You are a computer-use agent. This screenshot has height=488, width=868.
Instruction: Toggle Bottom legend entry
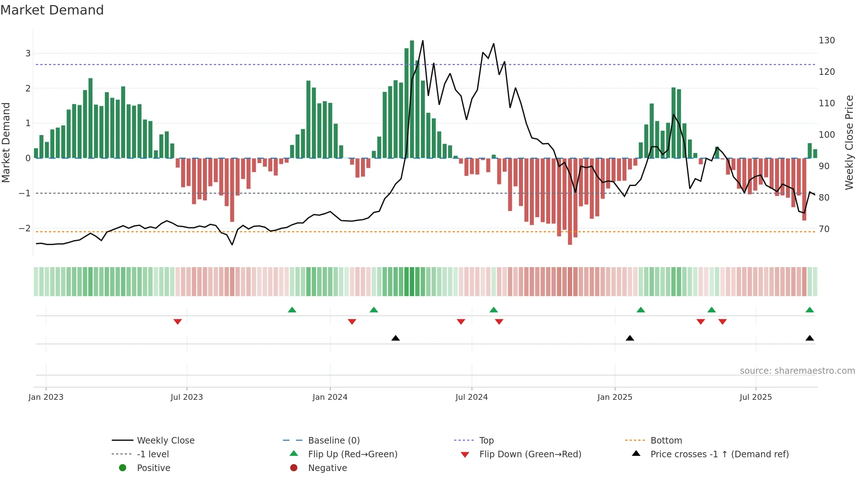654,440
